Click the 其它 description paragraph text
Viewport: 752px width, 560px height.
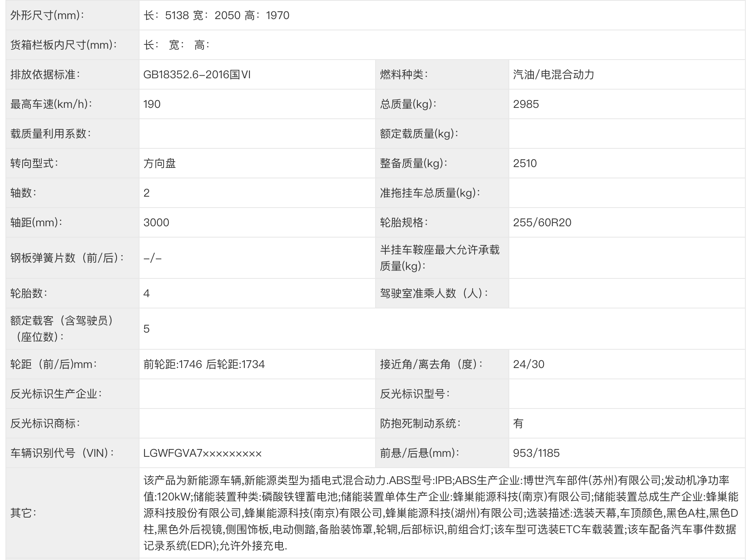coord(440,512)
